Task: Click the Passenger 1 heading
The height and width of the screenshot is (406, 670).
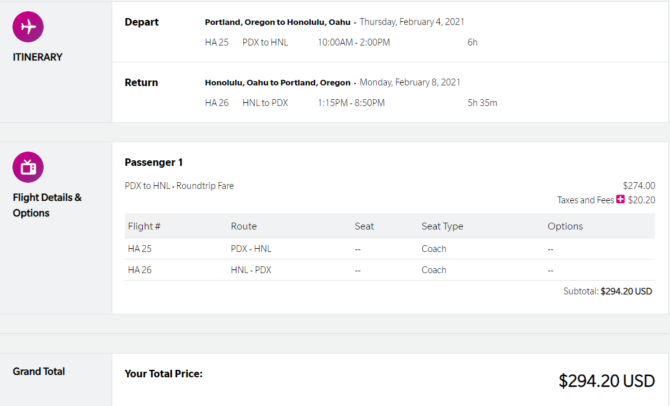Action: [x=154, y=162]
